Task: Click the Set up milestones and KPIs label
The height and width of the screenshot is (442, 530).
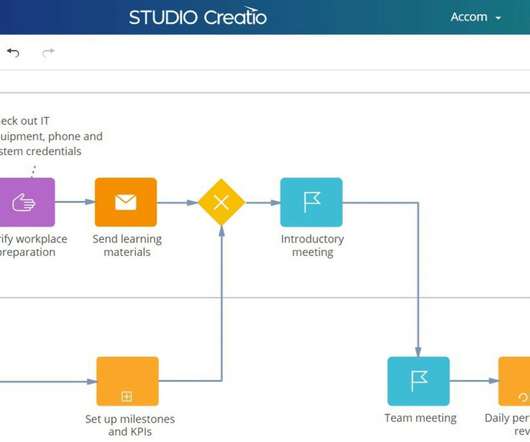Action: [x=130, y=425]
